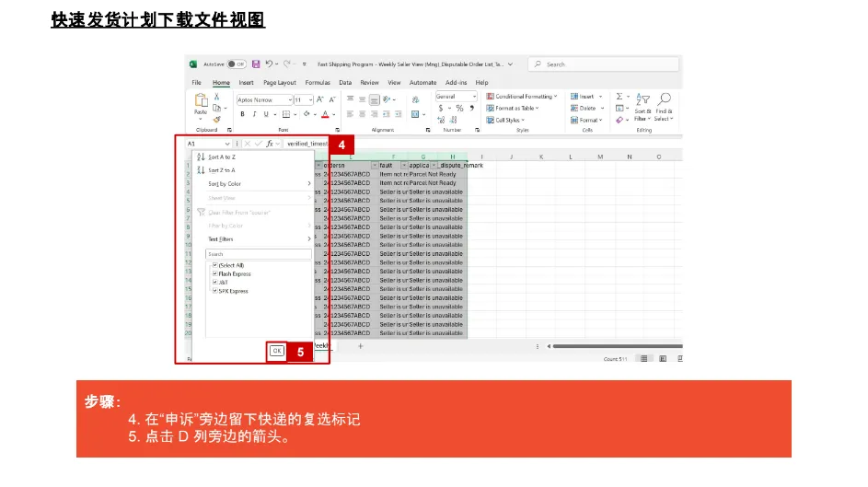Decrease font size with smaller A icon
This screenshot has width=868, height=487.
click(332, 99)
